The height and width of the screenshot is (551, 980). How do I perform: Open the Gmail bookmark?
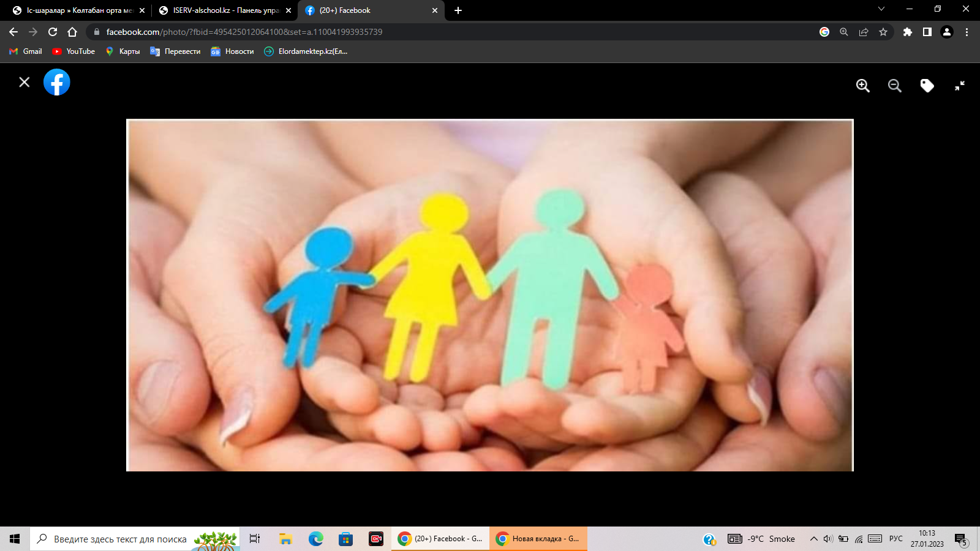tap(26, 51)
